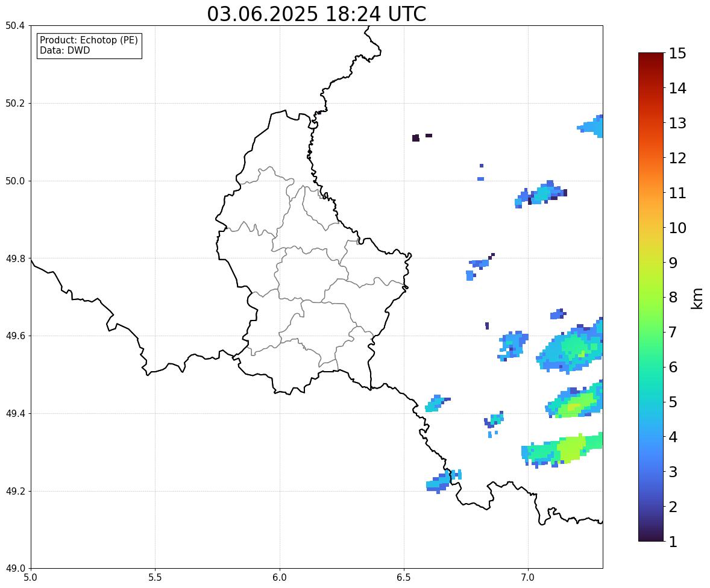Click the latitude axis label '49.0'

pyautogui.click(x=16, y=569)
